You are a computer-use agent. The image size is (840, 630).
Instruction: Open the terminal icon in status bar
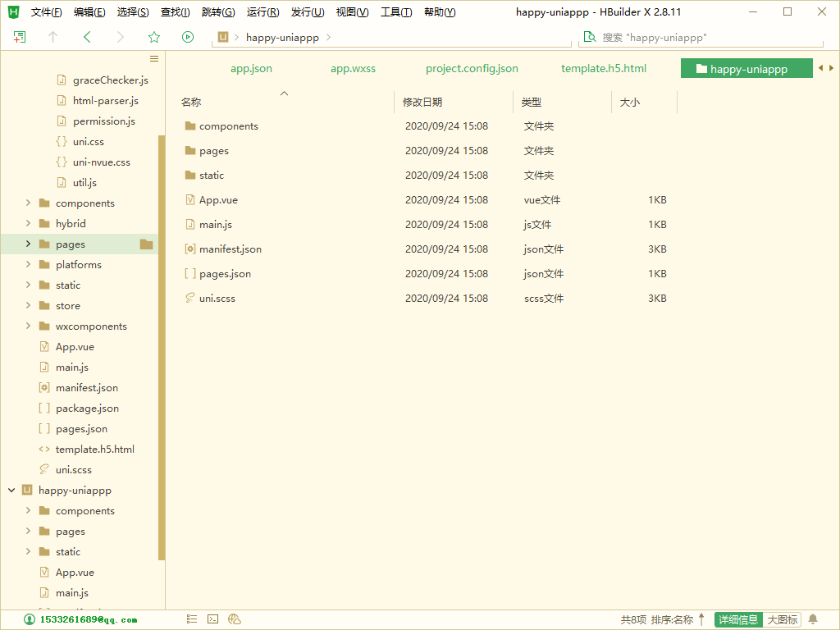(212, 619)
